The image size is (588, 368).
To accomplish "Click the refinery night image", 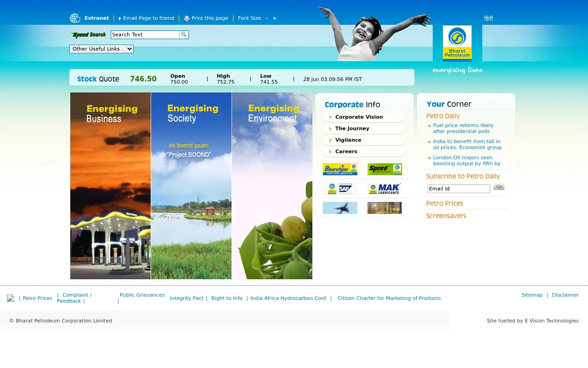I will [384, 208].
